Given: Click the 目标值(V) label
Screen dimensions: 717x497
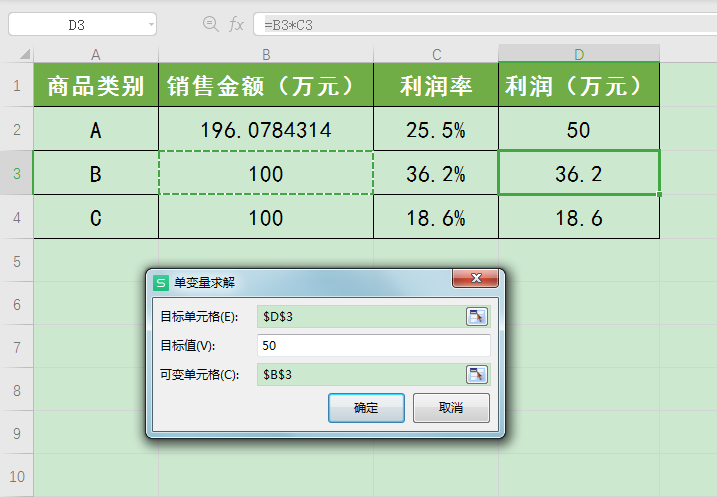Looking at the screenshot, I should 187,346.
